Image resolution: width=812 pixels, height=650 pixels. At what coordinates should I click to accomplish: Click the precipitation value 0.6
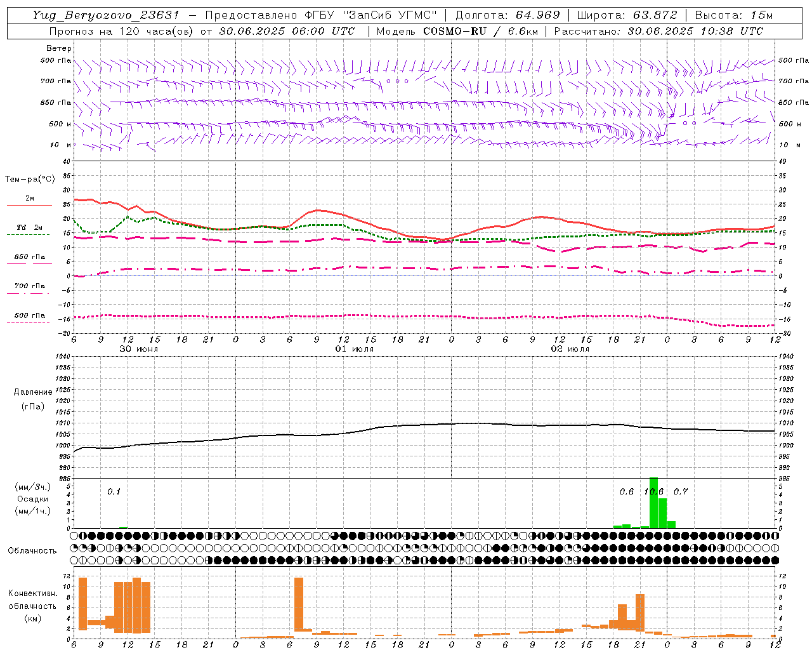coord(627,491)
